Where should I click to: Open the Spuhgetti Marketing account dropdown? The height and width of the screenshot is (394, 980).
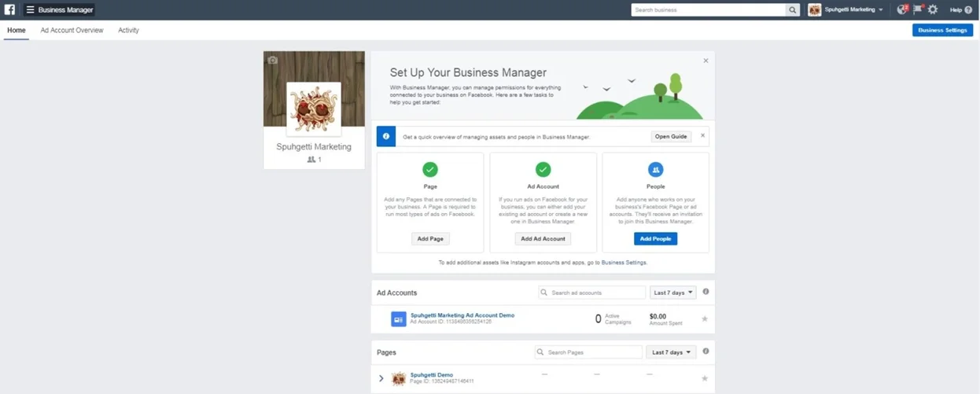(846, 9)
